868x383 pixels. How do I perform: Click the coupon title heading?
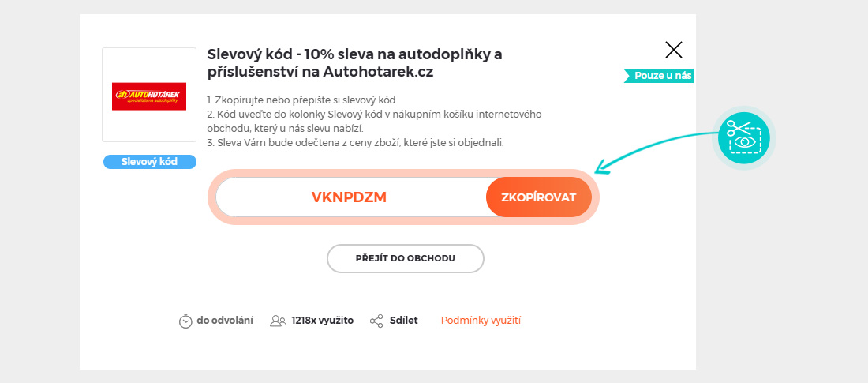[x=354, y=63]
